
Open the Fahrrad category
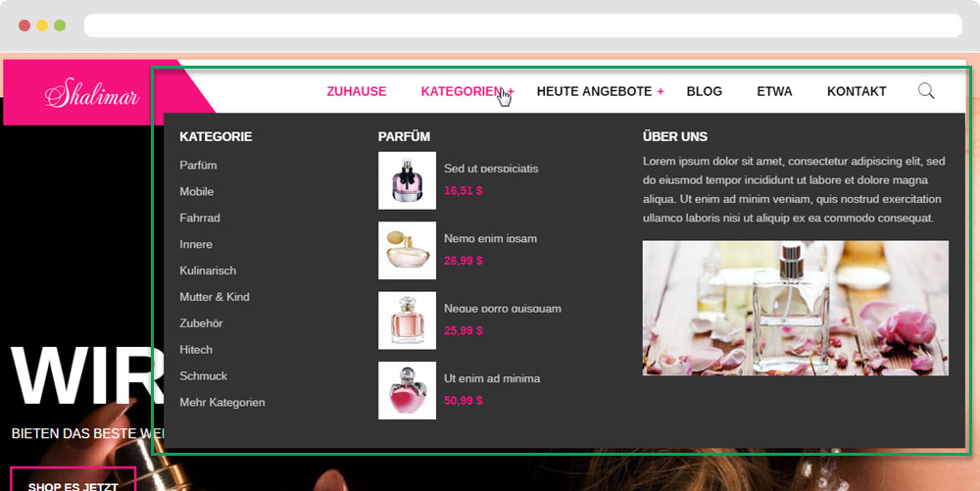[x=199, y=218]
